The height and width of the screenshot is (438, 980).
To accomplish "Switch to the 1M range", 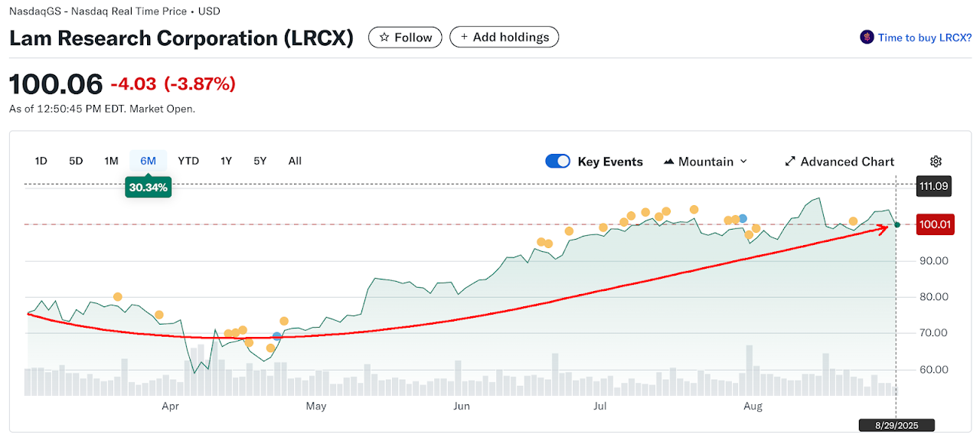I will (111, 161).
